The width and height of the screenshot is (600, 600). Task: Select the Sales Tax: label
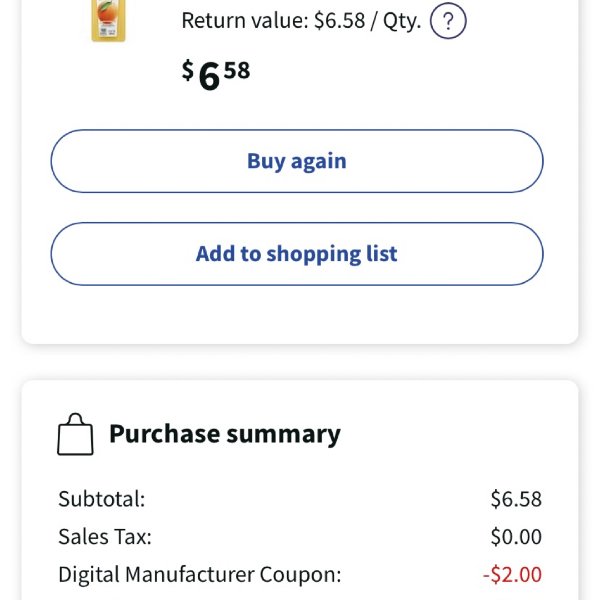105,536
